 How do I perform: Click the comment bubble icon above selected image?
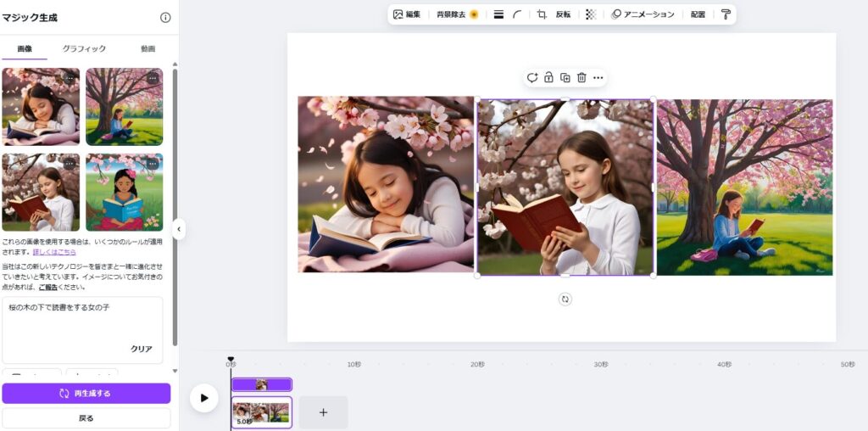coord(532,77)
